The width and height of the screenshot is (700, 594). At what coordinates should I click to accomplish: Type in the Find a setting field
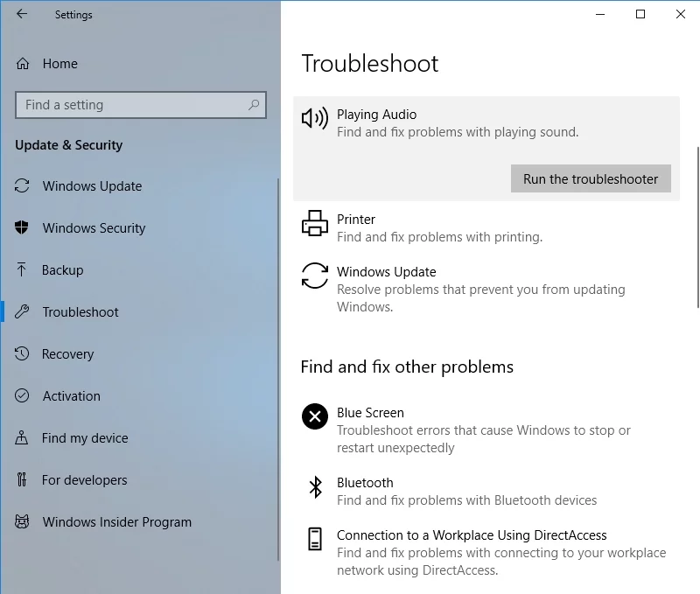tap(131, 105)
